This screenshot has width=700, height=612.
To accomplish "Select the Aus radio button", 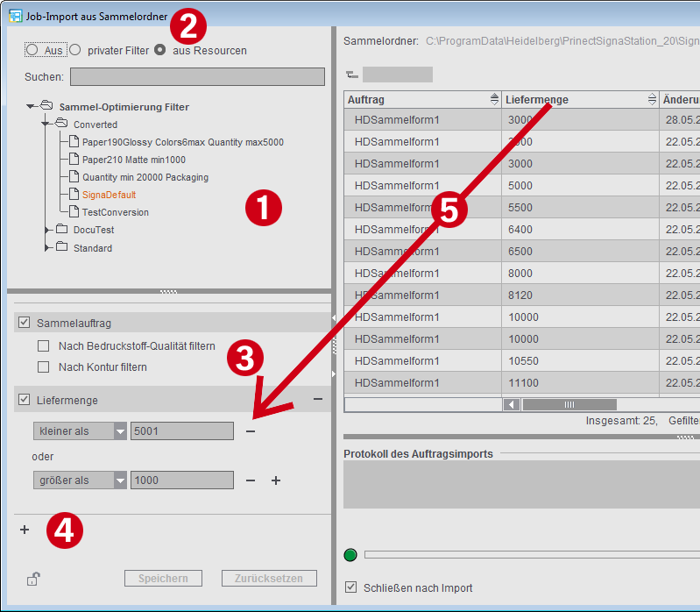I will coord(32,50).
